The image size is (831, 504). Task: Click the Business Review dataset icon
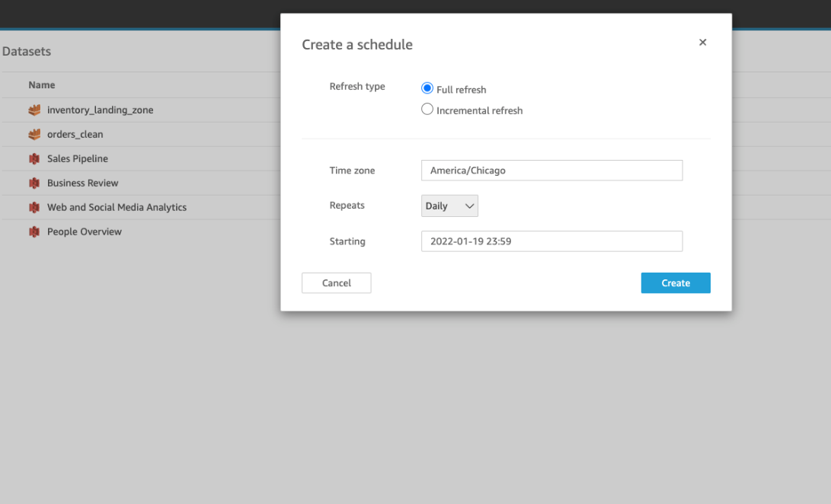tap(34, 183)
